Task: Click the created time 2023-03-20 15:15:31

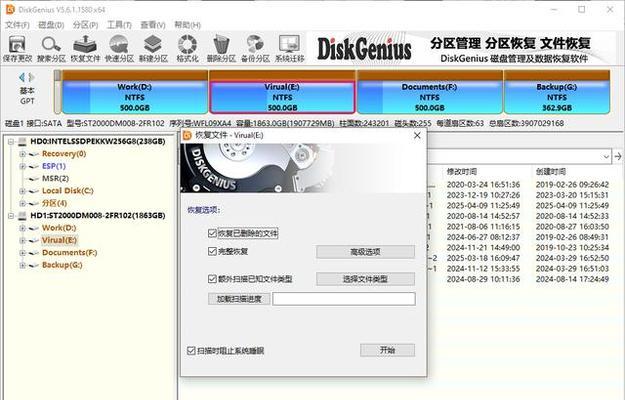Action: pos(572,195)
